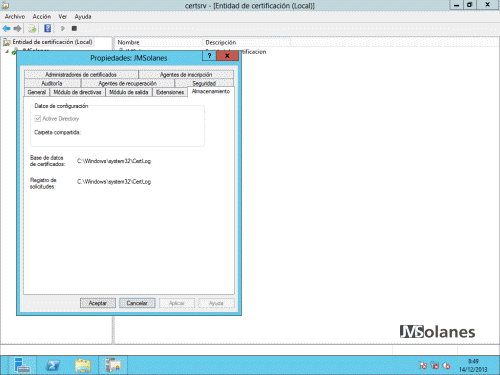Switch to Módulo de directivas tab
This screenshot has width=500, height=375.
point(77,92)
